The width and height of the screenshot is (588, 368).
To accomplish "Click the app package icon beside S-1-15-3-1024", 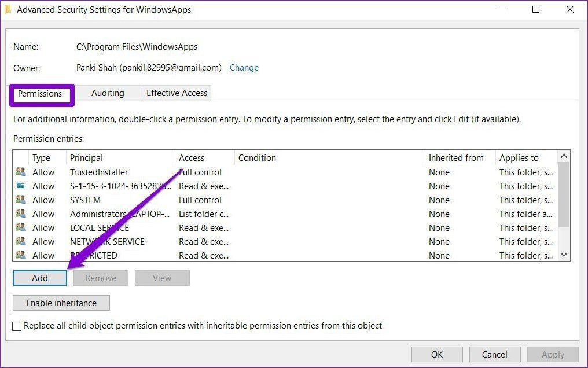I will [21, 186].
